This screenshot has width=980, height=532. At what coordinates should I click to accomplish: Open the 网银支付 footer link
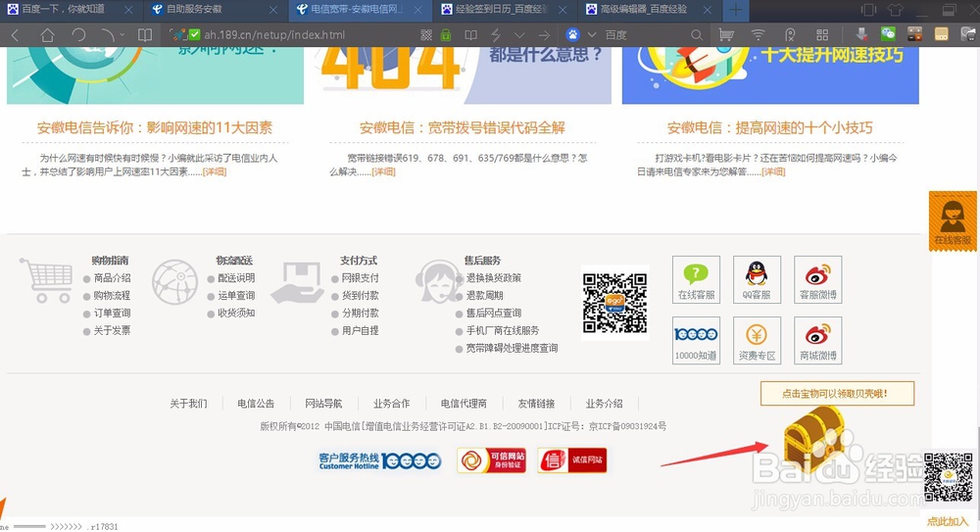[x=360, y=278]
